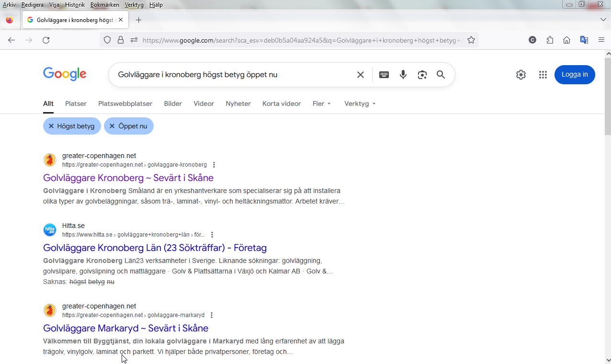Screen dimensions: 611x364
Task: Reload the current page
Action: click(x=46, y=40)
